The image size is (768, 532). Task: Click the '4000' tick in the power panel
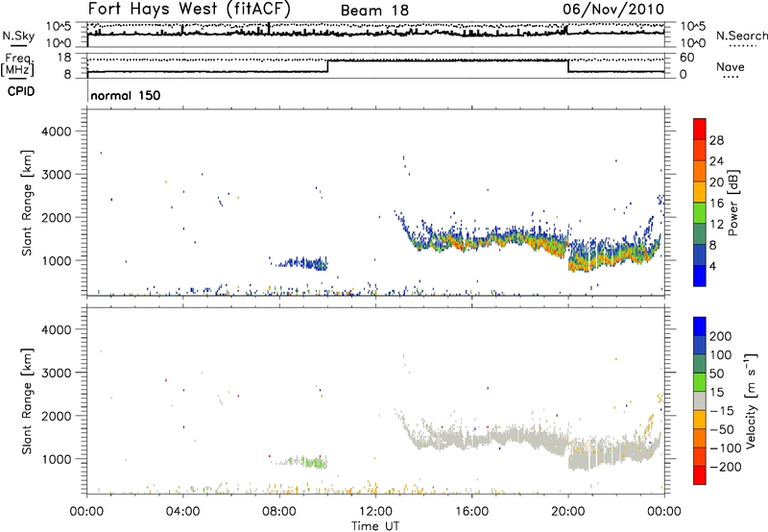[56, 132]
